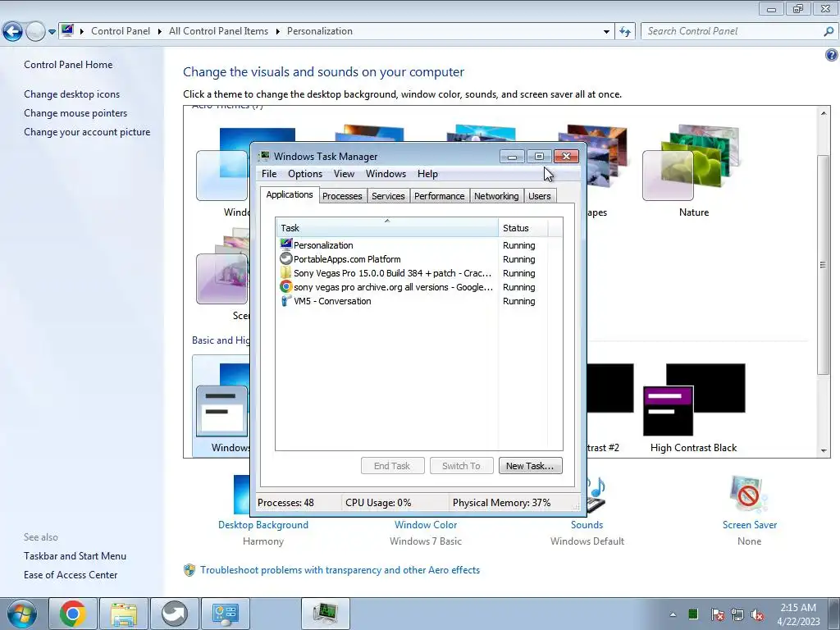
Task: Click the network tray icon
Action: coord(737,614)
